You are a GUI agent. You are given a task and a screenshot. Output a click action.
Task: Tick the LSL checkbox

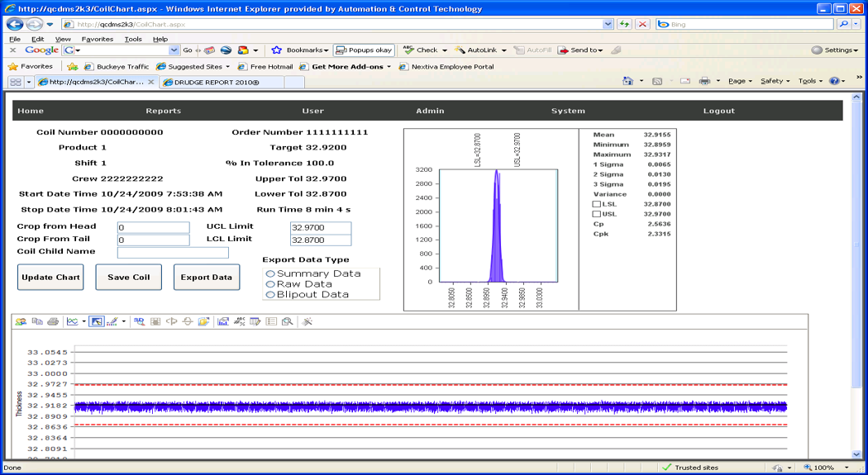click(596, 204)
